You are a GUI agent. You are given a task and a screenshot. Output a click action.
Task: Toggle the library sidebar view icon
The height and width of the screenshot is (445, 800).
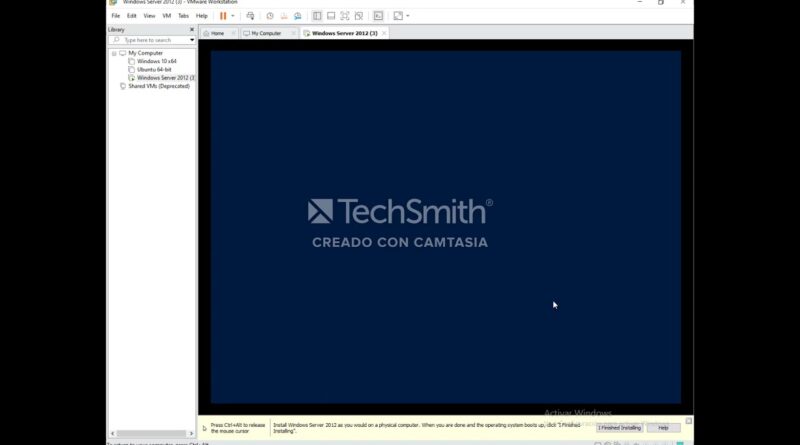point(317,16)
